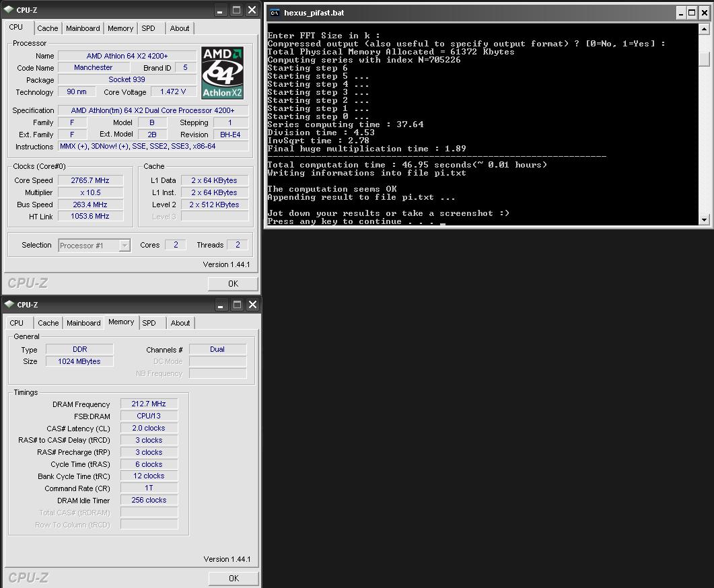Click the CAS# Latency value '2.0 clocks'

(x=149, y=428)
